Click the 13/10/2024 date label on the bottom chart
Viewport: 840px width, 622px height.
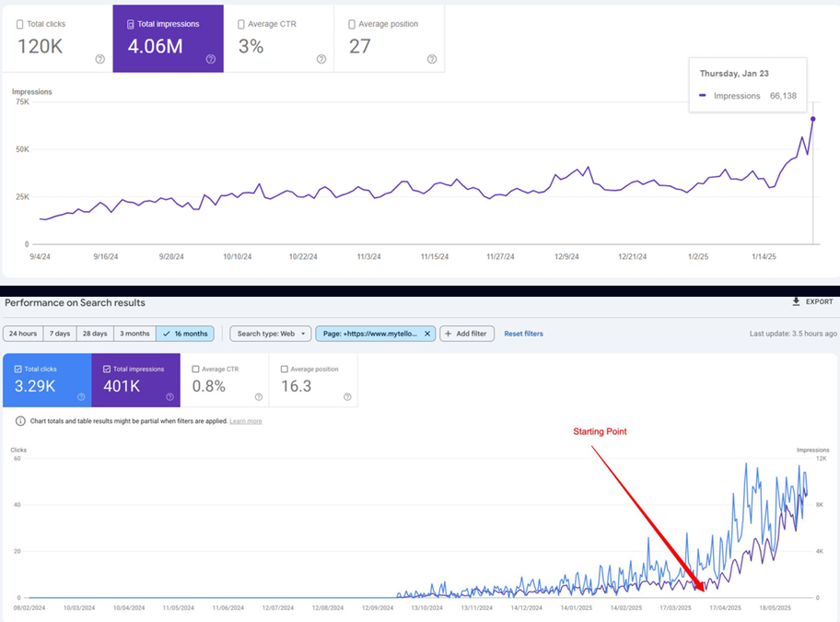(427, 607)
